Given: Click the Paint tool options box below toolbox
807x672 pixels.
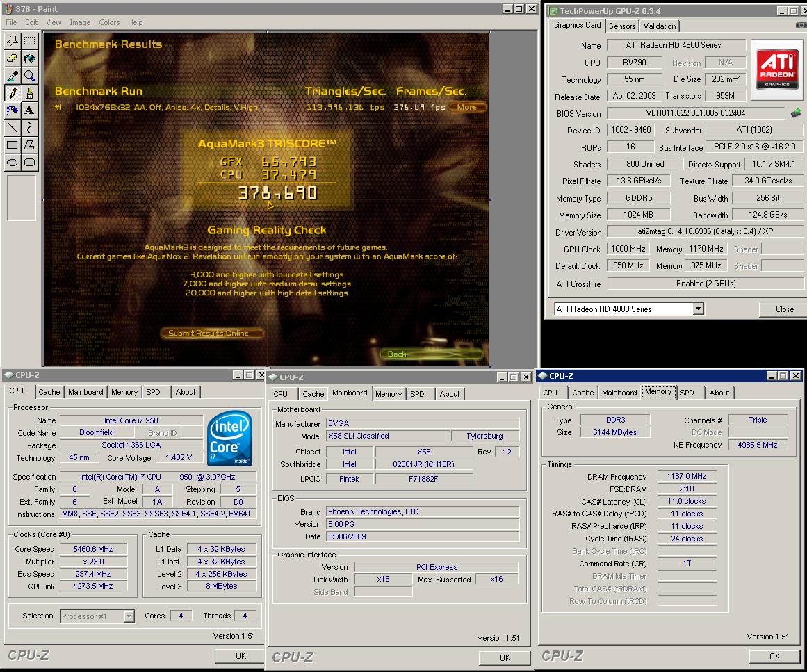Looking at the screenshot, I should 21,198.
